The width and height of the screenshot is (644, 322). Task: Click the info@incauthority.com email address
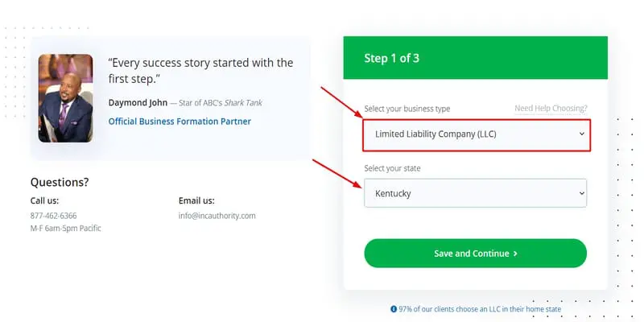(x=217, y=216)
